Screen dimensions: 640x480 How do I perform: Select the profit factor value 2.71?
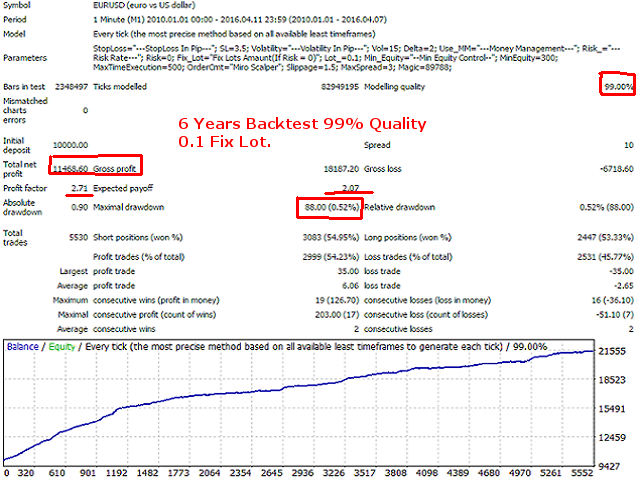coord(80,188)
